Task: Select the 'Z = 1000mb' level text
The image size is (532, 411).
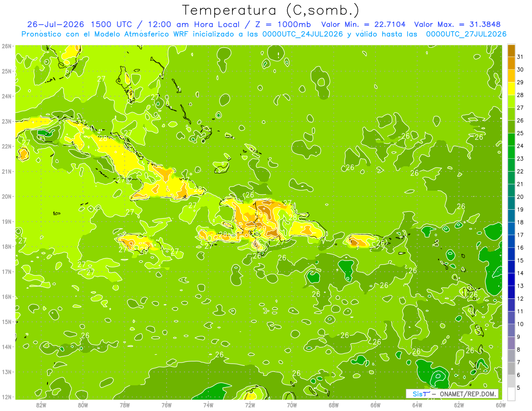Action: pyautogui.click(x=281, y=24)
